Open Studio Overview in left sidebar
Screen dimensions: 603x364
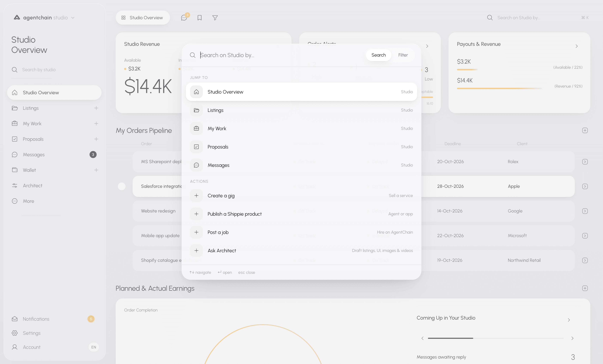click(54, 92)
